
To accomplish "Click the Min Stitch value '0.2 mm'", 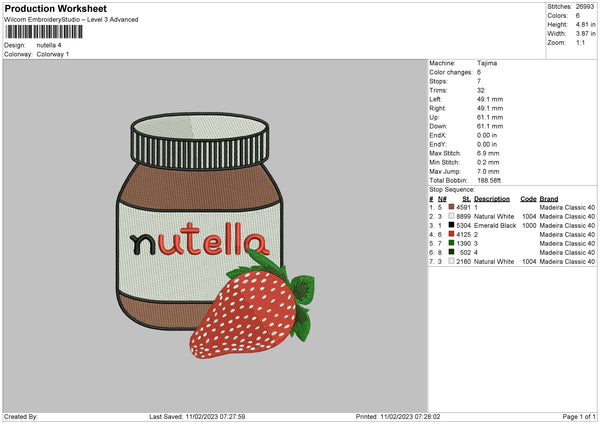I will [x=488, y=162].
